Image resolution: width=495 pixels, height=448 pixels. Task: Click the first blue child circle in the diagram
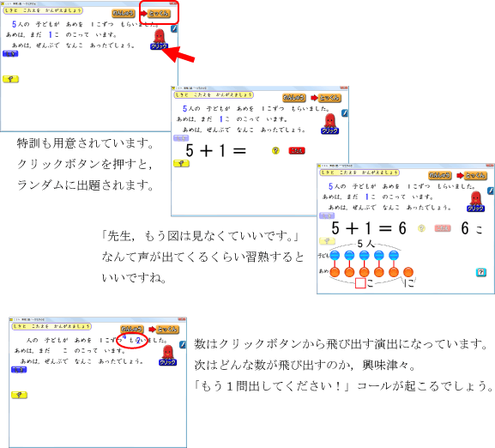335,255
